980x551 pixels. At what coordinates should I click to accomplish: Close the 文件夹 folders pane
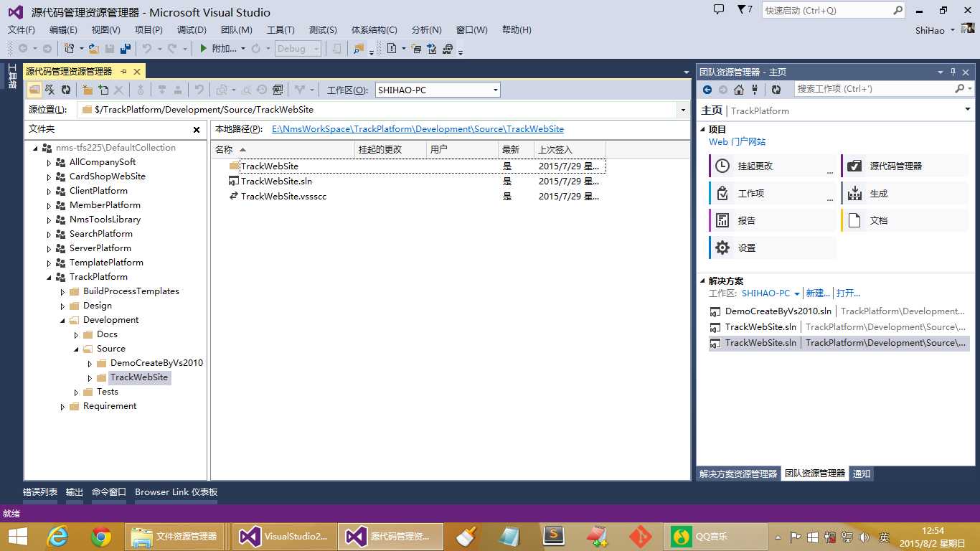197,130
